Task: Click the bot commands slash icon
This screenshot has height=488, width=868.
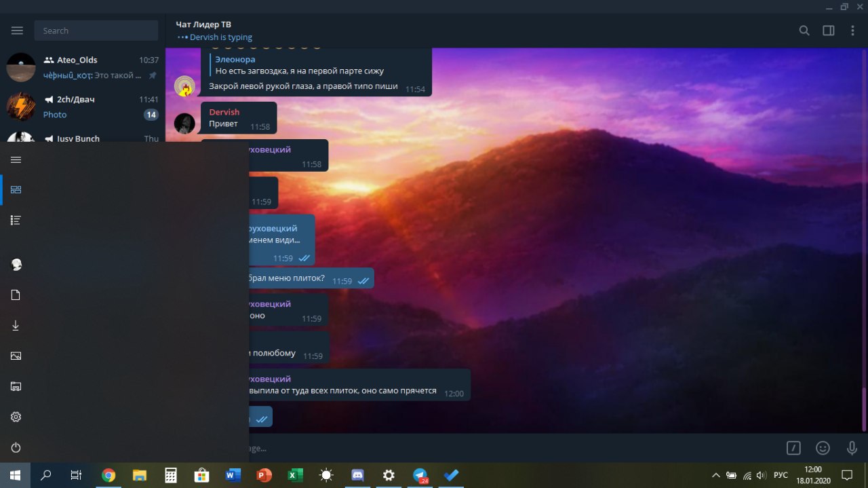Action: (793, 448)
